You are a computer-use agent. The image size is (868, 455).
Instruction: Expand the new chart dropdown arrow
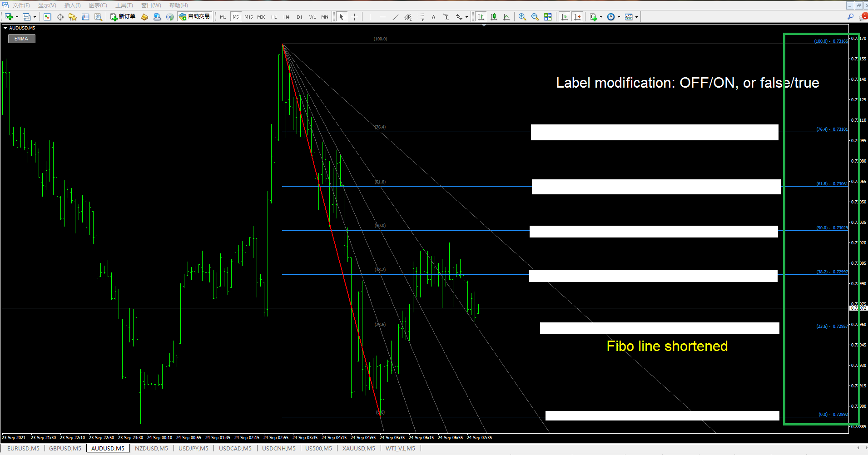click(x=17, y=17)
